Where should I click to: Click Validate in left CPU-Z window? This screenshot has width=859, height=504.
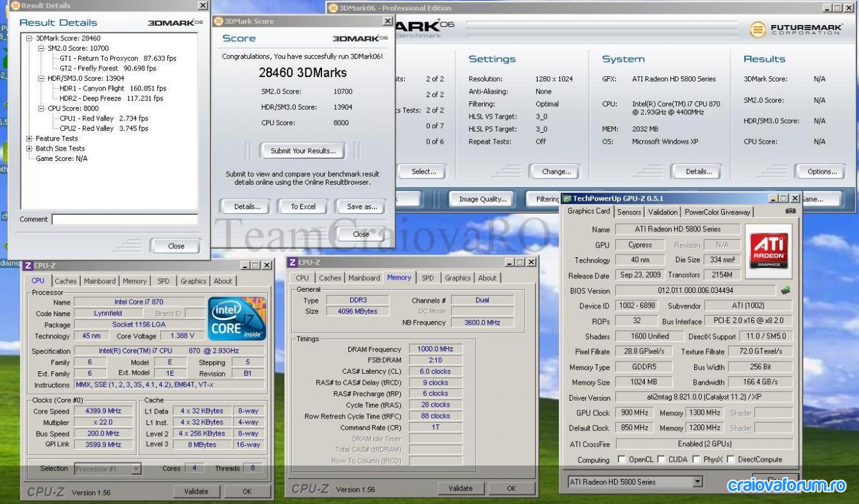coord(196,491)
